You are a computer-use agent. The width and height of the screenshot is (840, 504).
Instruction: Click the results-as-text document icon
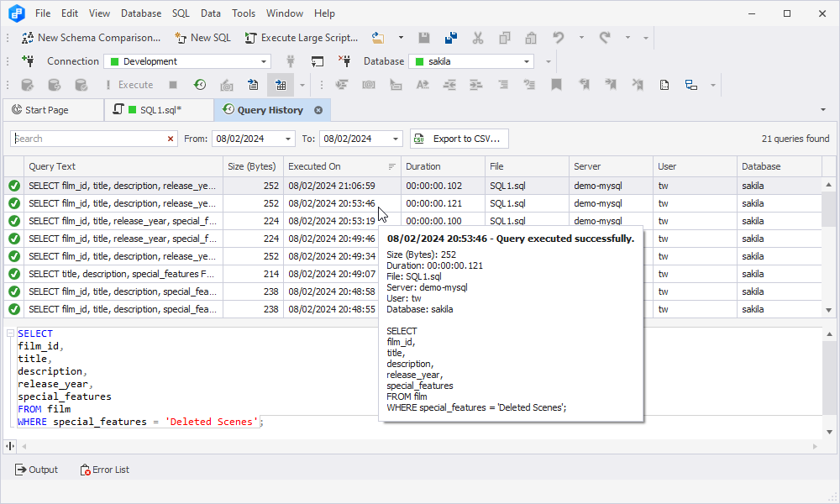(x=253, y=85)
